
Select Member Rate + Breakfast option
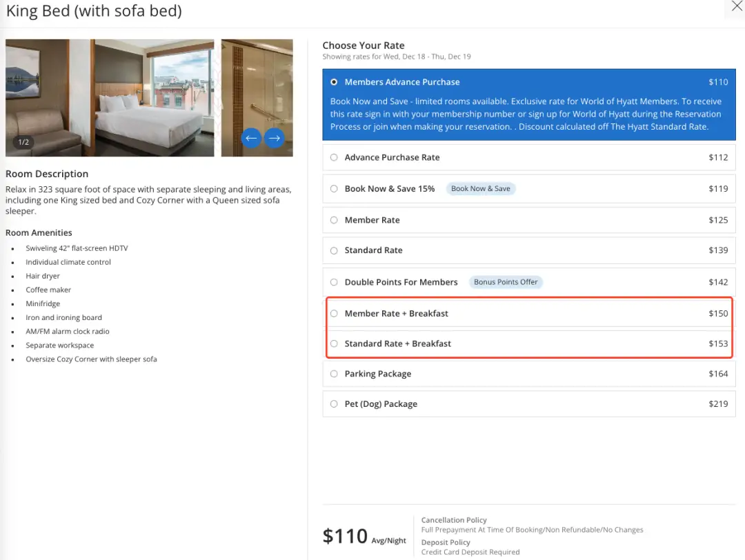(x=334, y=313)
